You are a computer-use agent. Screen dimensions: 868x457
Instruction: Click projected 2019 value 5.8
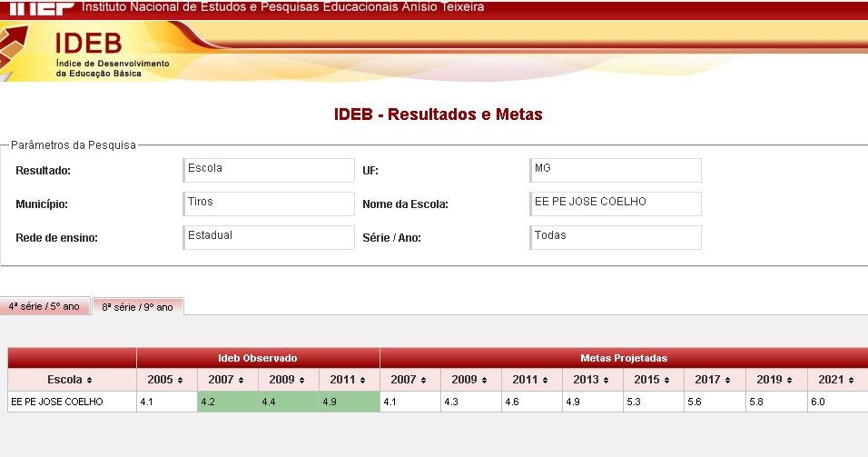click(x=776, y=402)
